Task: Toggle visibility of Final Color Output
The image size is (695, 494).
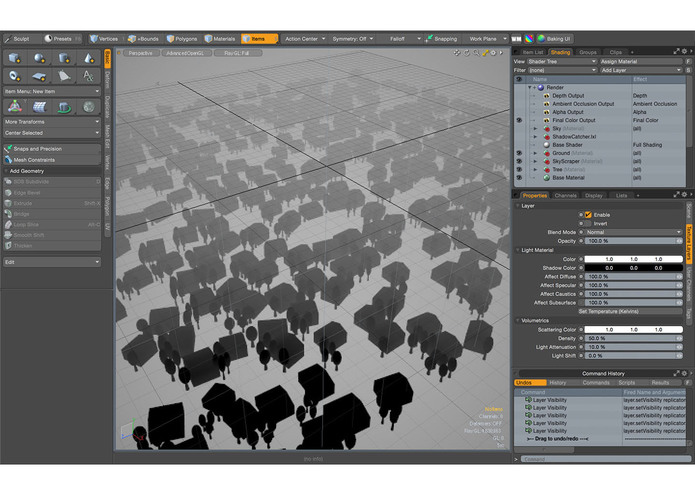Action: 519,121
